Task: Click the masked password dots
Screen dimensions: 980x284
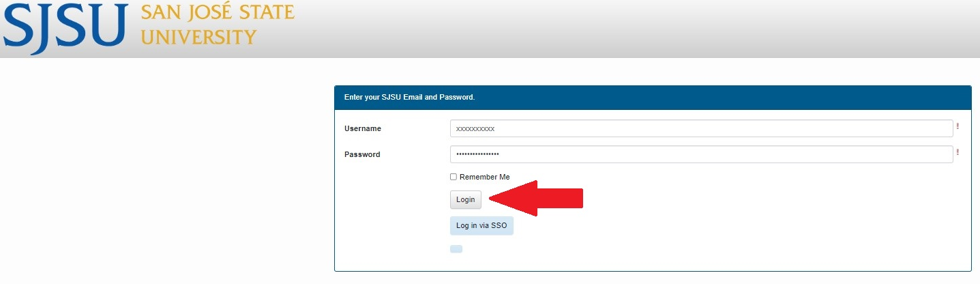Action: click(x=477, y=154)
